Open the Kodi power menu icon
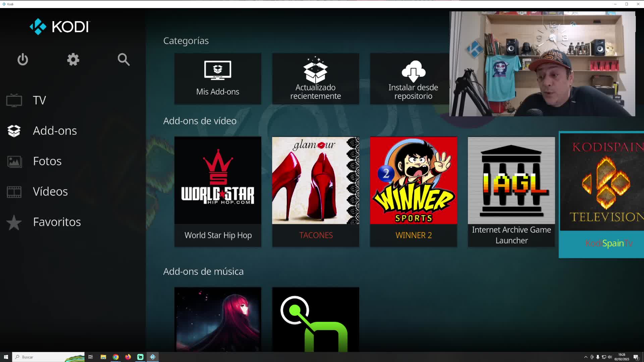The height and width of the screenshot is (362, 644). (x=23, y=60)
